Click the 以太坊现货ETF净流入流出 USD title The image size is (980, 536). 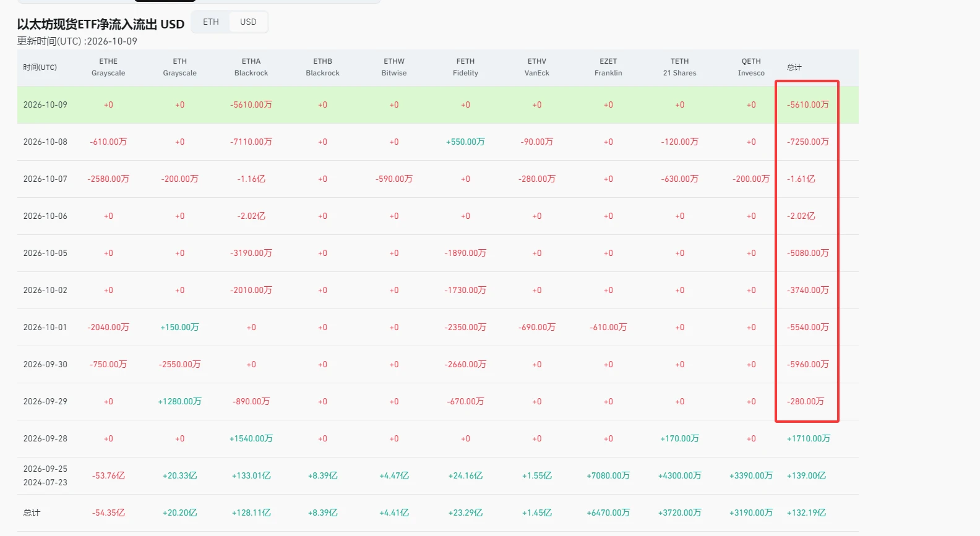click(101, 24)
